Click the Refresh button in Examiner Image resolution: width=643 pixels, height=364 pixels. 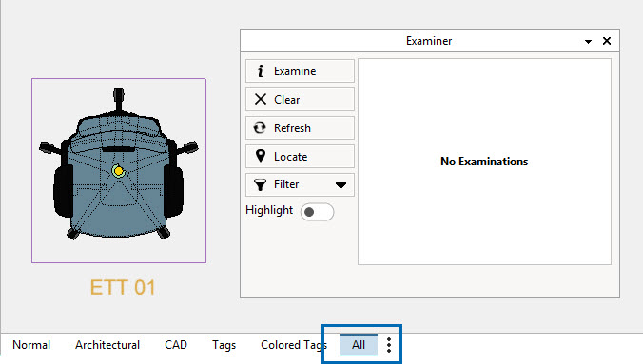300,128
